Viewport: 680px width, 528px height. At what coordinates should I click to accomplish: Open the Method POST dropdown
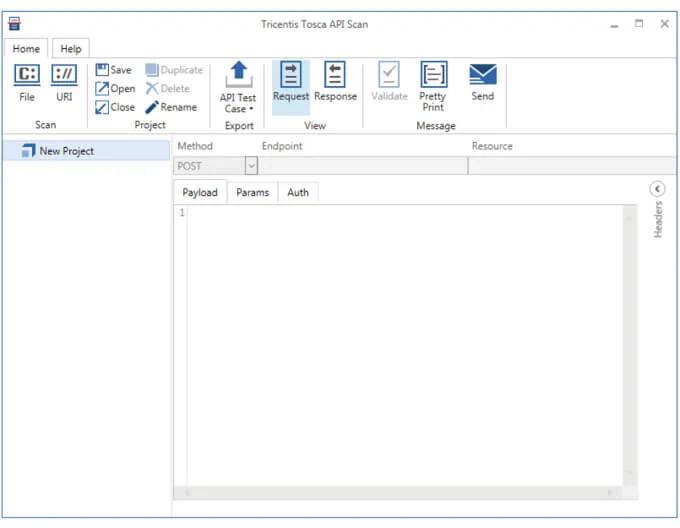[x=251, y=166]
